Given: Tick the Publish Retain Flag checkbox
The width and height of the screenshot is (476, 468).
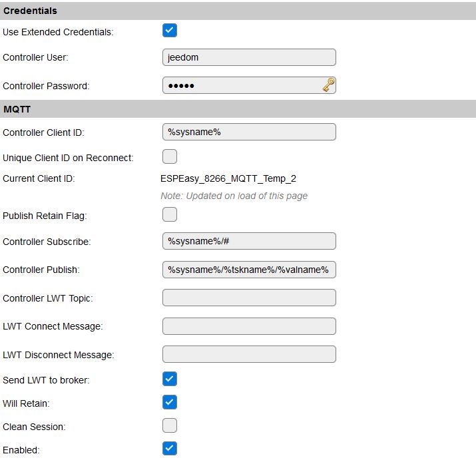Looking at the screenshot, I should tap(169, 214).
